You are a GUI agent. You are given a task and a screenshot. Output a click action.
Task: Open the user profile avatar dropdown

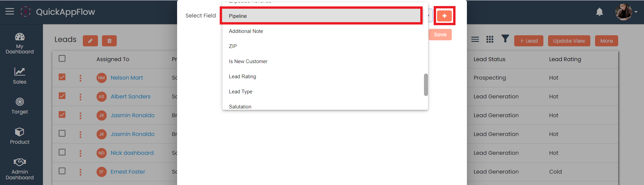tap(626, 12)
